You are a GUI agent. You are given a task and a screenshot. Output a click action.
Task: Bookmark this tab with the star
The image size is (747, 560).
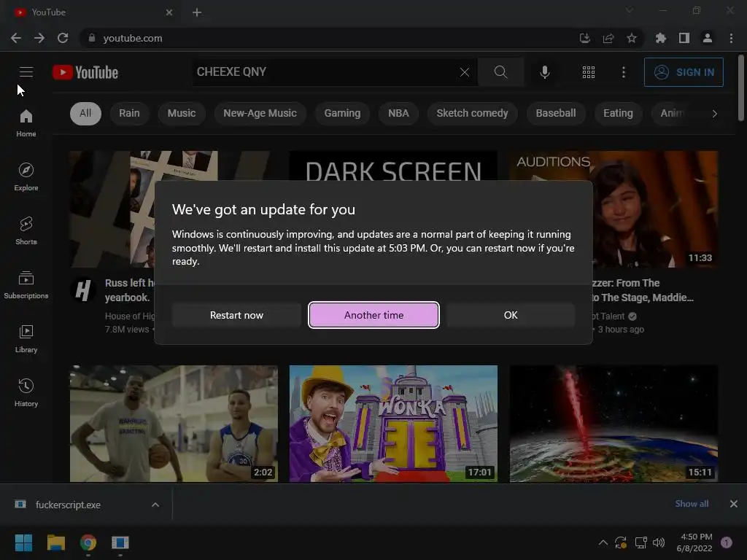632,38
